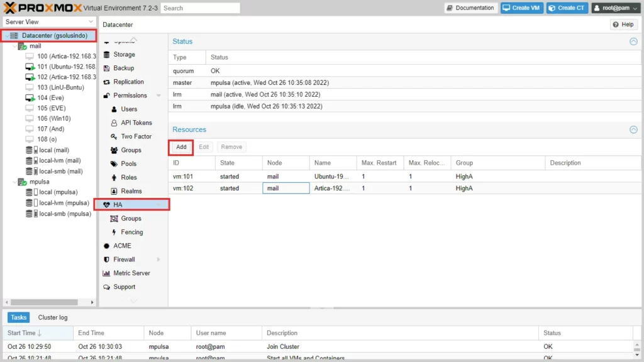Image resolution: width=644 pixels, height=362 pixels.
Task: Collapse the Status panel with its chevron
Action: click(633, 41)
